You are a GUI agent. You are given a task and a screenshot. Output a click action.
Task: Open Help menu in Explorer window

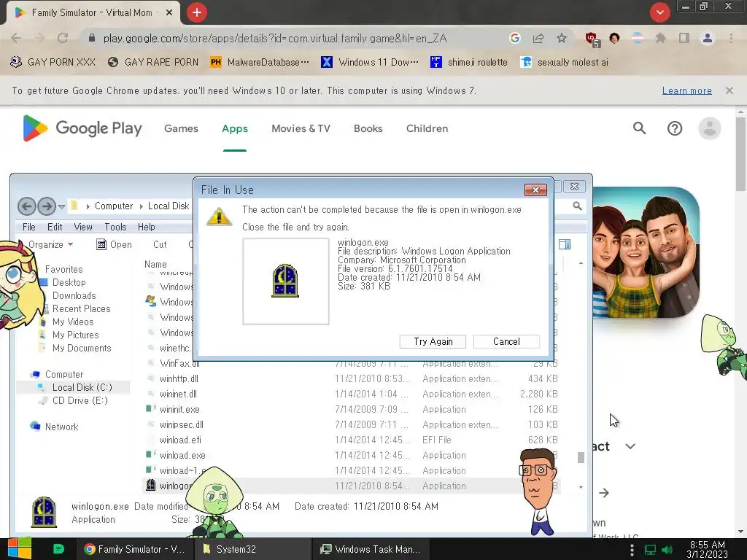click(x=146, y=227)
